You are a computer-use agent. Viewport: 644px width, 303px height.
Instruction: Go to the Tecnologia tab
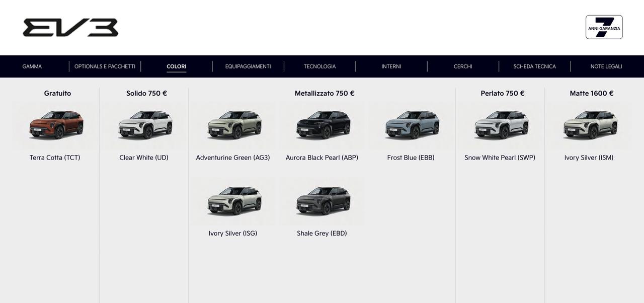(x=319, y=66)
